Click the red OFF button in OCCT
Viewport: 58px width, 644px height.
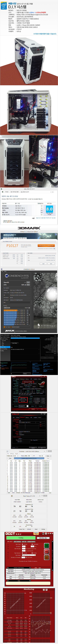(47, 551)
